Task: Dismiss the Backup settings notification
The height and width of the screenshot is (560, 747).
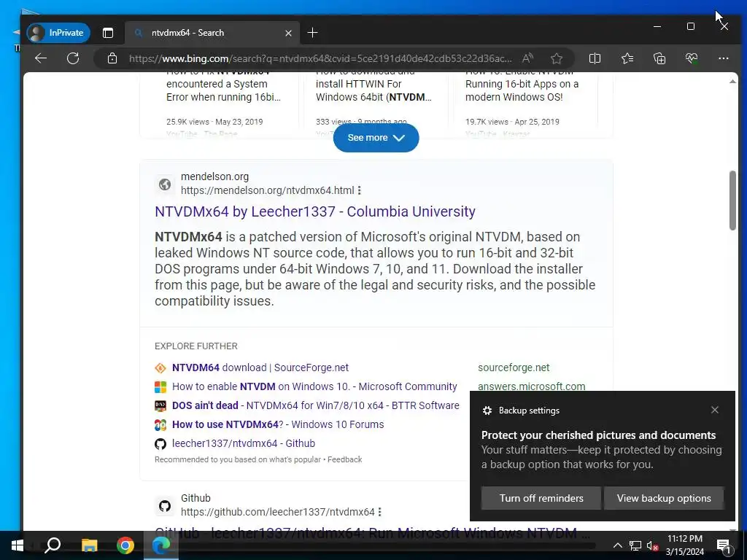Action: tap(715, 410)
